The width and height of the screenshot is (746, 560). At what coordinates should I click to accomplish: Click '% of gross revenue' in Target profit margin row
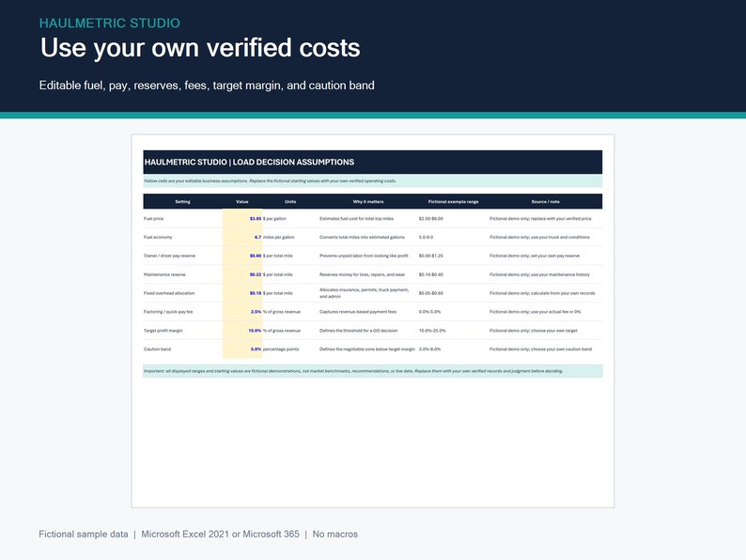point(282,330)
